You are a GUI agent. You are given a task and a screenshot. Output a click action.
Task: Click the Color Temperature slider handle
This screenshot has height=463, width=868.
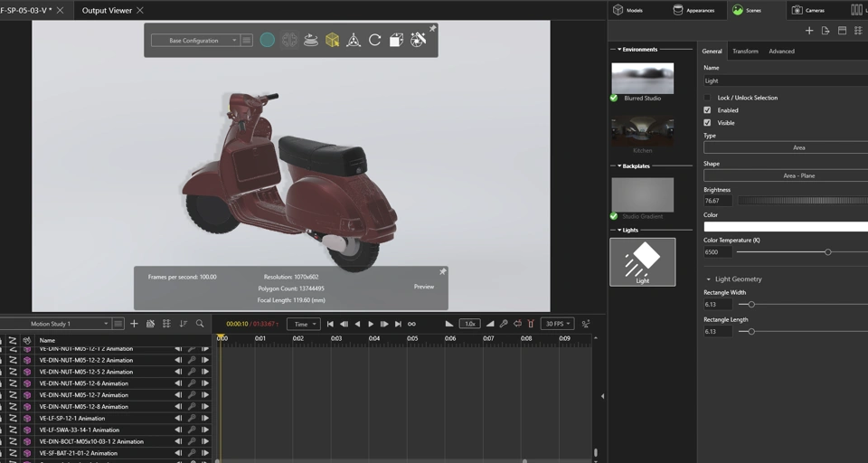pos(827,252)
